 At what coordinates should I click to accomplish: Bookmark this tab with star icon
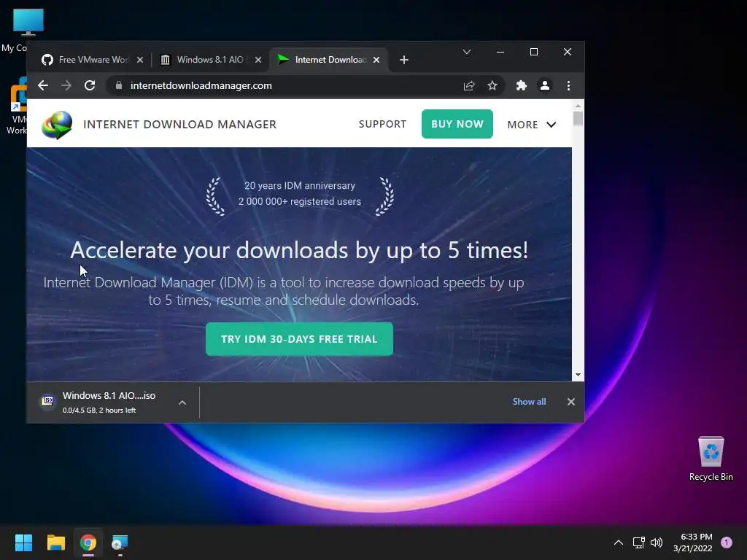click(492, 86)
